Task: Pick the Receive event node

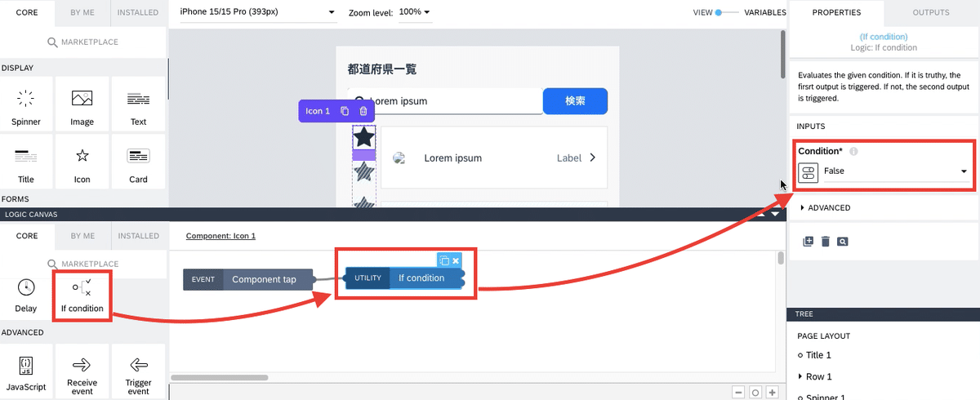Action: point(82,372)
